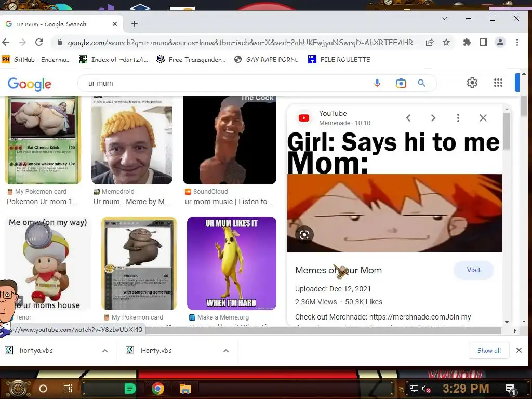Click the Lens icon on preview image
The image size is (532, 399).
tap(304, 234)
